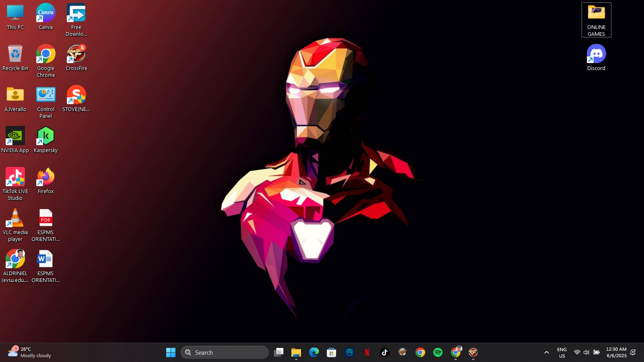Image resolution: width=644 pixels, height=362 pixels.
Task: Open the brown winged emblem taskbar app
Action: pos(402,352)
